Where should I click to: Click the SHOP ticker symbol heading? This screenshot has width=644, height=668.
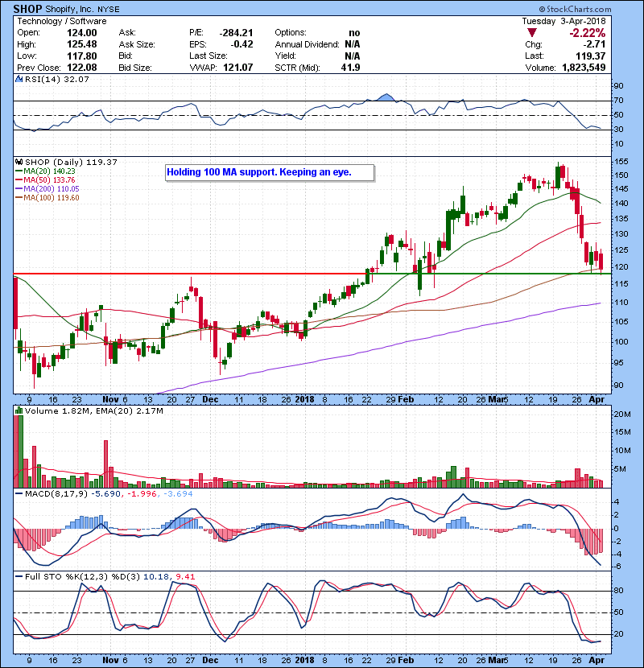[27, 9]
